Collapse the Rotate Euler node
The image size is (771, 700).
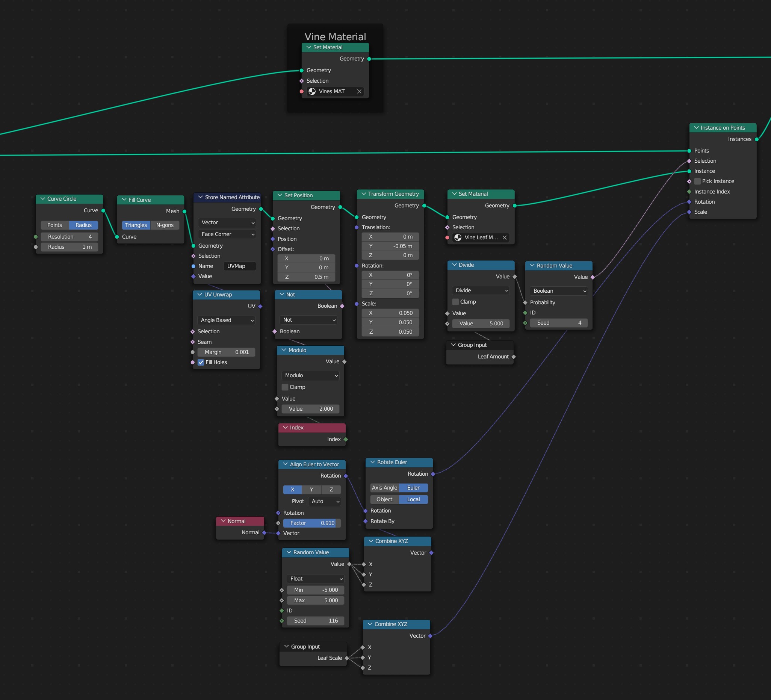point(372,462)
